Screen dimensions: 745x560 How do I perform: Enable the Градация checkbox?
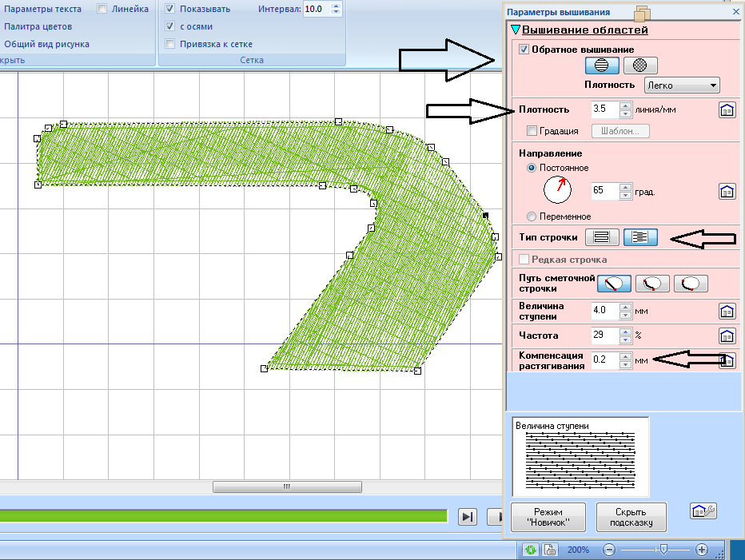(x=532, y=131)
